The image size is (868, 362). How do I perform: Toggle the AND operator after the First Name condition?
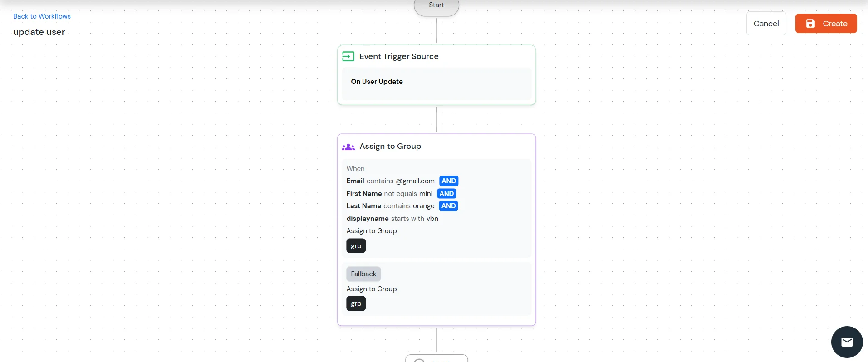446,193
